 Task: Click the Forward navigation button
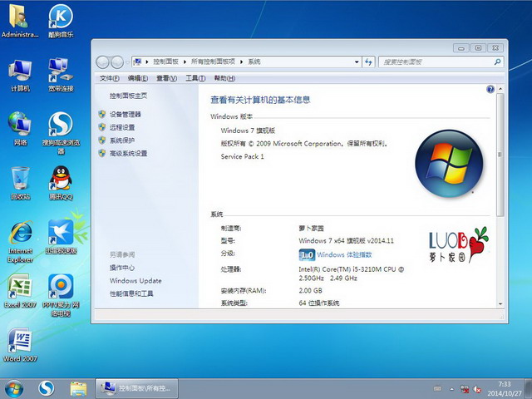point(117,62)
